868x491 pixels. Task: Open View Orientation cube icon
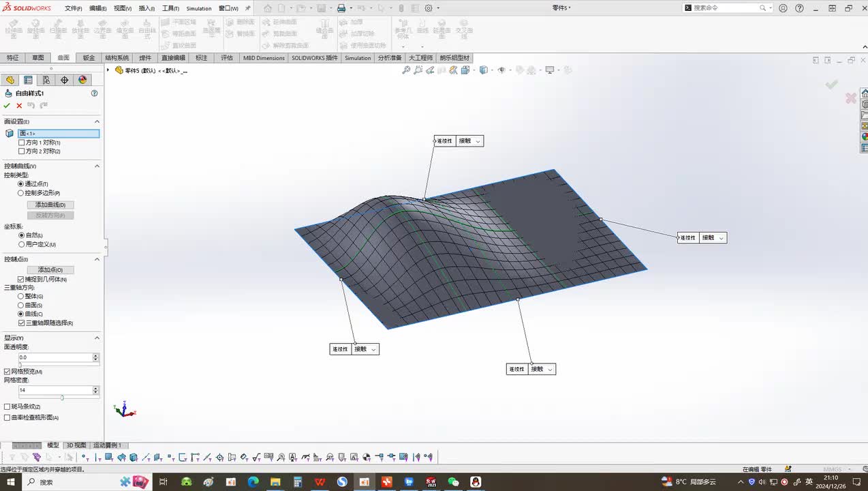tap(465, 70)
